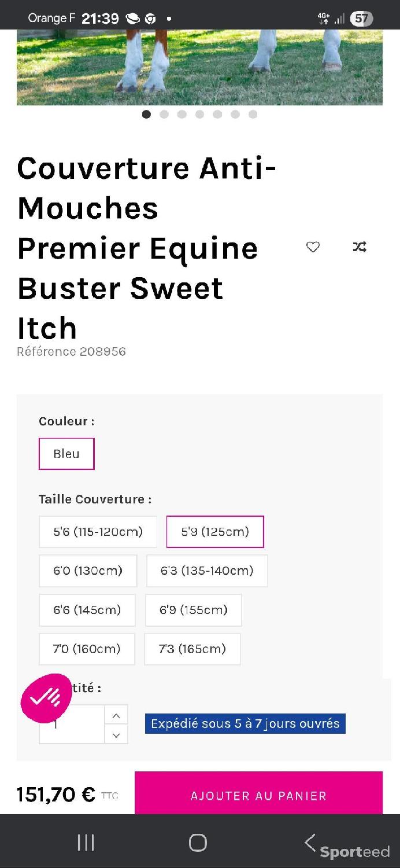The height and width of the screenshot is (868, 400).
Task: Focus the quantity input field
Action: pyautogui.click(x=72, y=724)
